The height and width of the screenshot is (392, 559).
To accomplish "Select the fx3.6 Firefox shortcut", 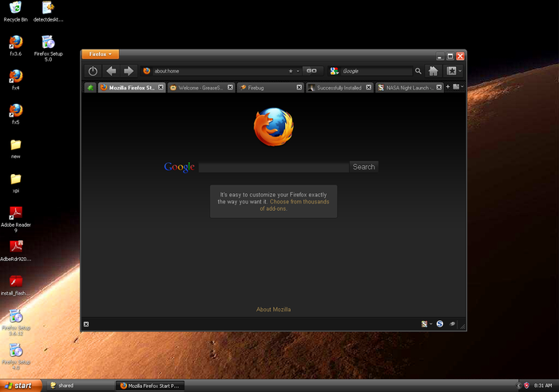I will [x=16, y=46].
